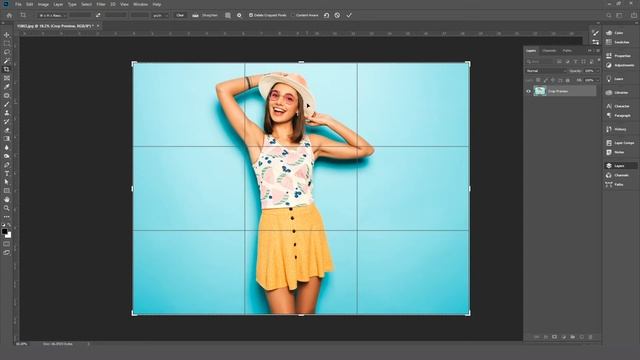Open the Edit Toolbar three-dots button
This screenshot has height=360, width=640.
tap(7, 217)
